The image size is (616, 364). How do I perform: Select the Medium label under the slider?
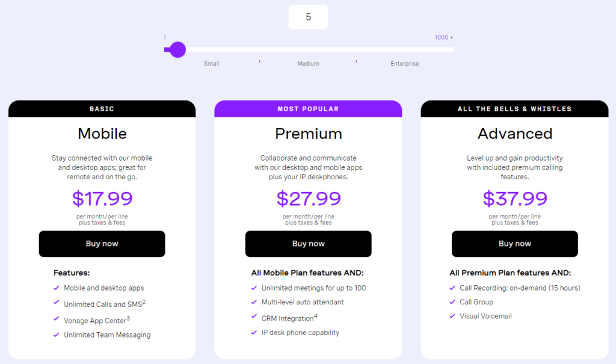pyautogui.click(x=308, y=63)
